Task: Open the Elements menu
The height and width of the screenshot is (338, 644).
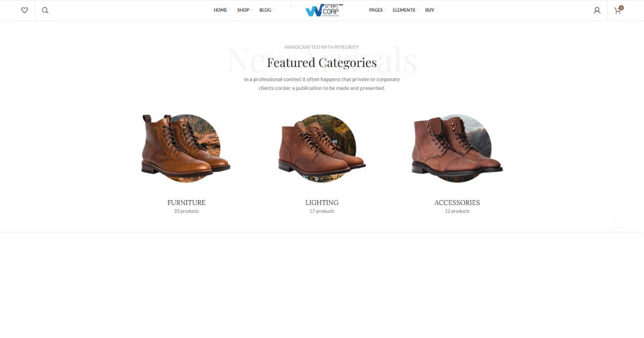Action: (x=405, y=10)
